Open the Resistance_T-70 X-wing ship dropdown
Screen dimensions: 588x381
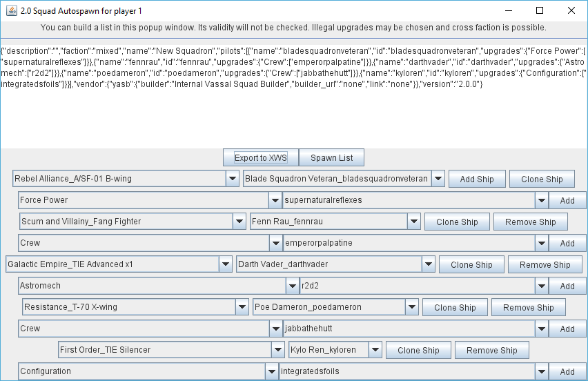pos(135,306)
